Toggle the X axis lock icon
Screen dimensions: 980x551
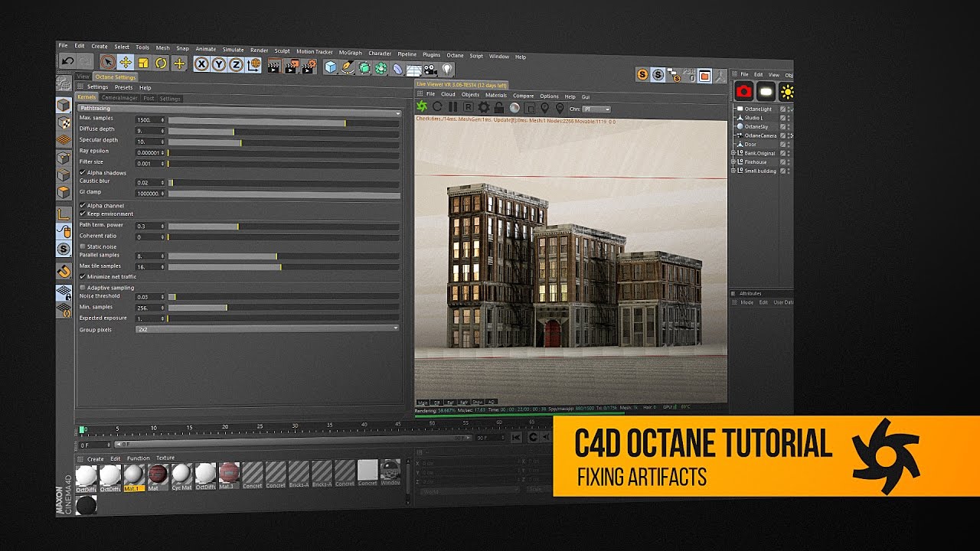click(201, 64)
